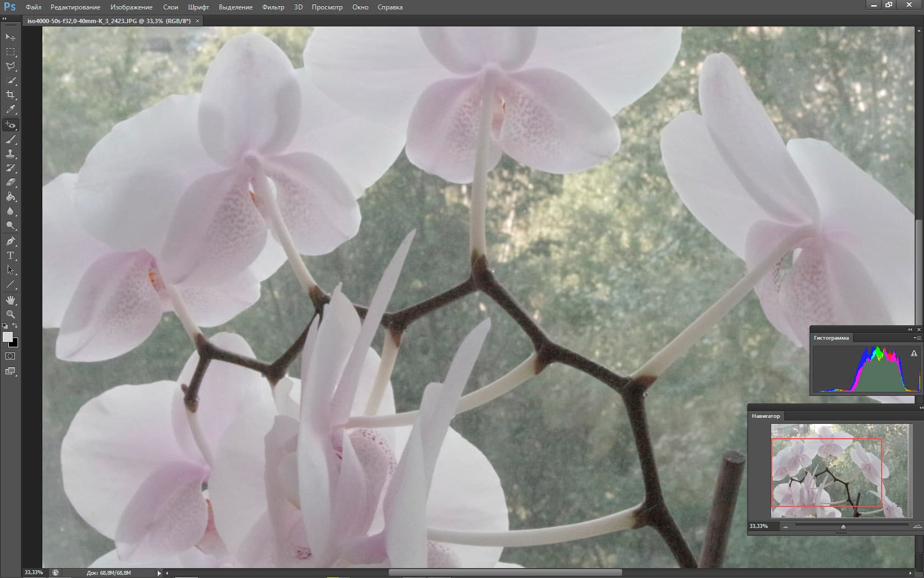Select the Polygonal Lasso tool

click(10, 66)
